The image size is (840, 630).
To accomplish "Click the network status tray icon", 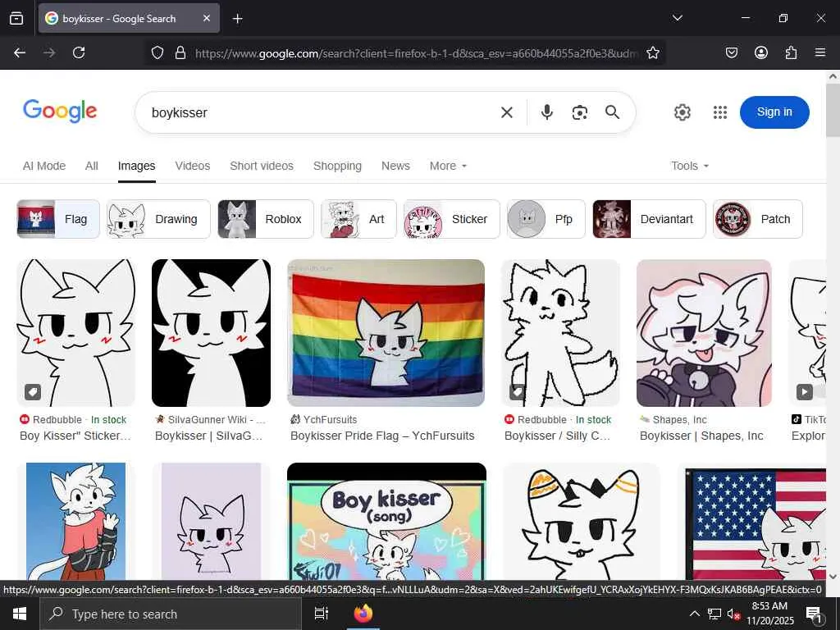I will click(x=714, y=614).
